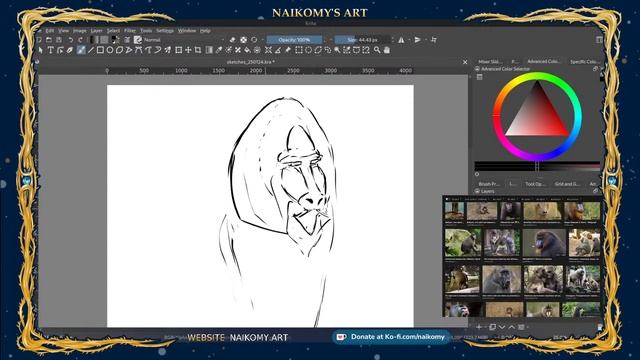Screen dimensions: 640x360
Task: Select the Fill bucket tool
Action: [247, 50]
